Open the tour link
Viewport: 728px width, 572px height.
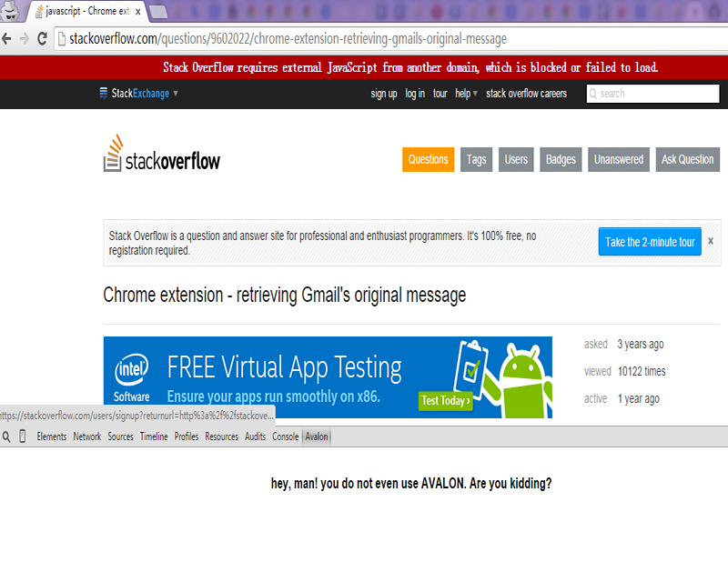click(x=440, y=94)
